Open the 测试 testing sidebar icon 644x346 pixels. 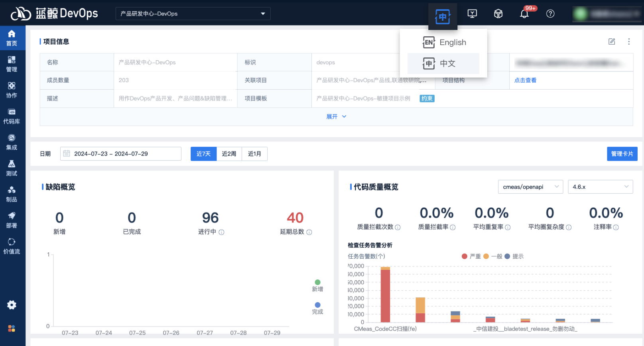click(12, 168)
